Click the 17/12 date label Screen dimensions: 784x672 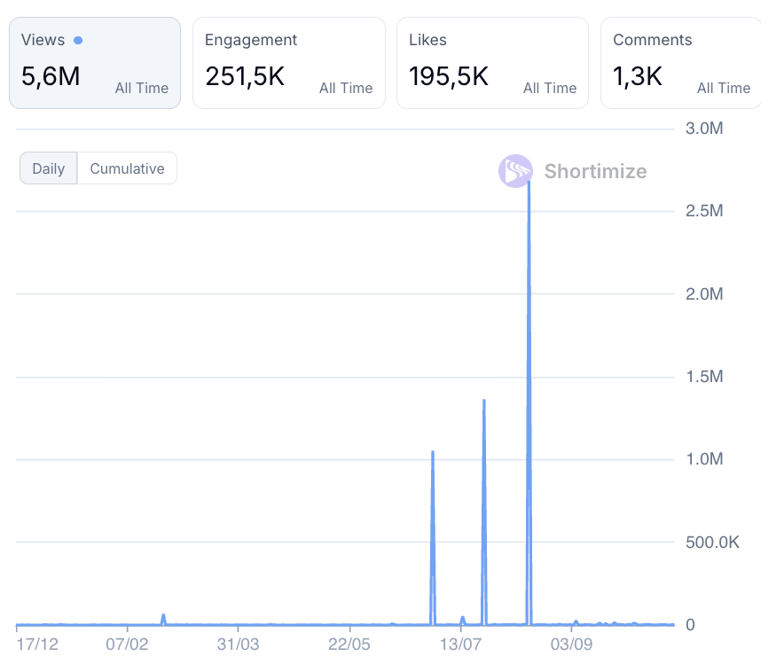click(x=37, y=644)
